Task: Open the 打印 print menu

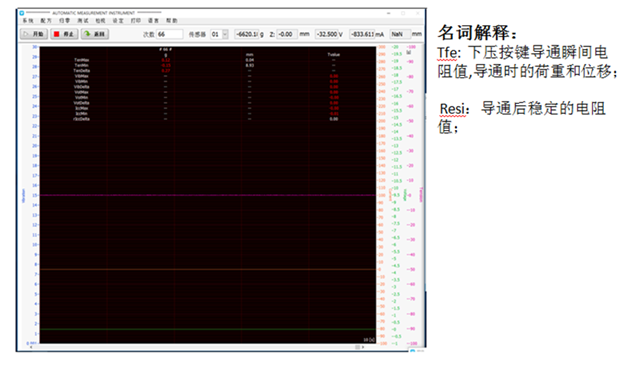Action: point(136,21)
